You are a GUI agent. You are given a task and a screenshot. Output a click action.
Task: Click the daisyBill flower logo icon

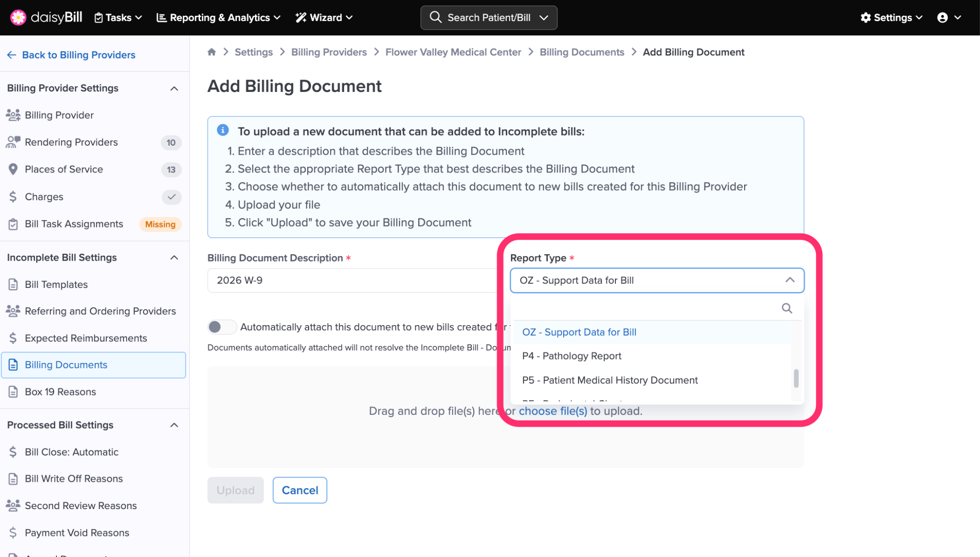[18, 18]
